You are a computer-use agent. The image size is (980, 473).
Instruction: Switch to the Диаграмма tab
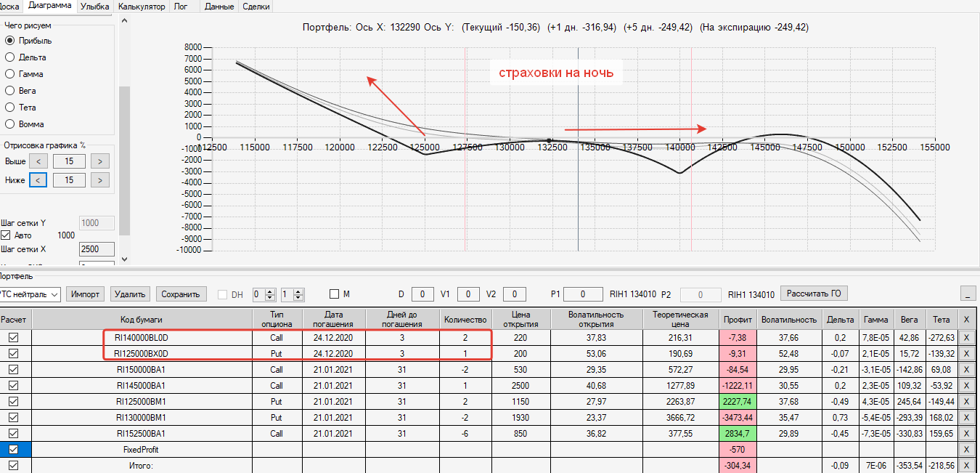tap(50, 6)
